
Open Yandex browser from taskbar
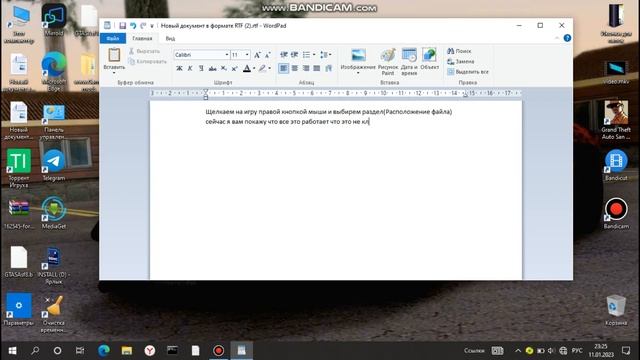[150, 350]
